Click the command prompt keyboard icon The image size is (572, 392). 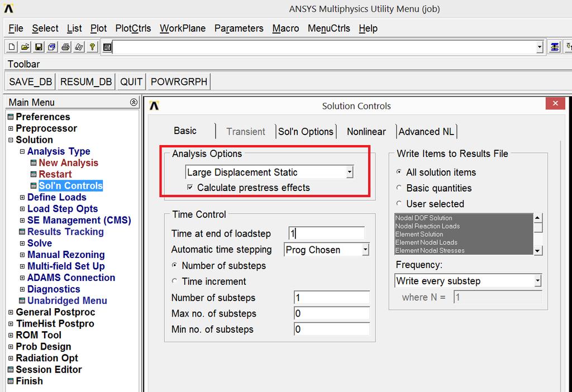(107, 47)
